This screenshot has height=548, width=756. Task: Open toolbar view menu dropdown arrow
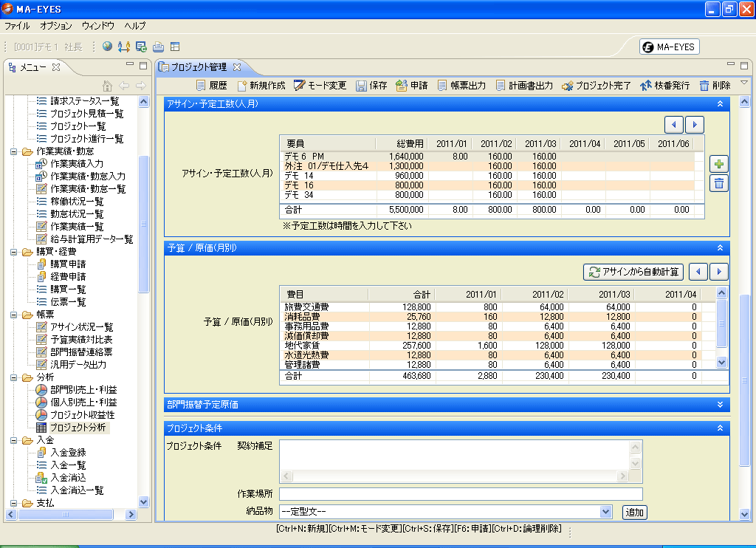click(744, 83)
